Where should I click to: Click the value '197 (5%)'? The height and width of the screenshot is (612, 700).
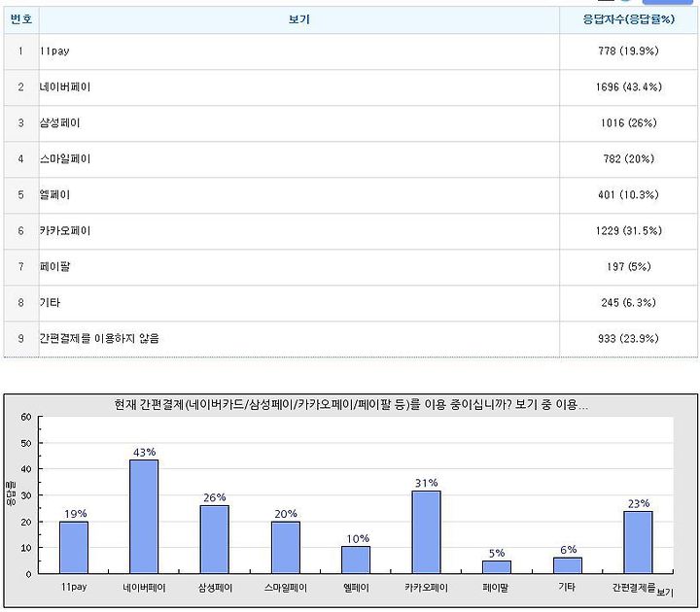tap(628, 267)
